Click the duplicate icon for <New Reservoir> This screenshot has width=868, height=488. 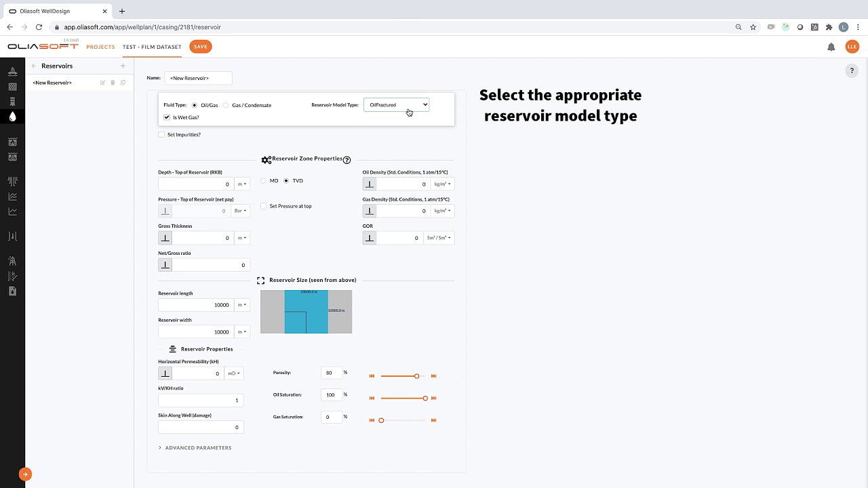(x=123, y=83)
